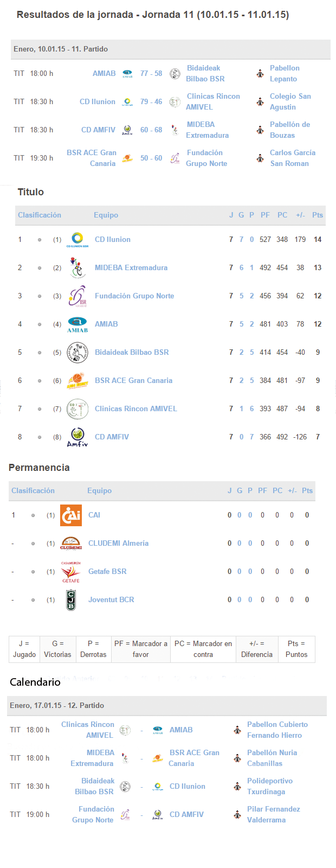Click the MIDEBA Extremadura logo in standings
336x868 pixels.
coord(77,268)
